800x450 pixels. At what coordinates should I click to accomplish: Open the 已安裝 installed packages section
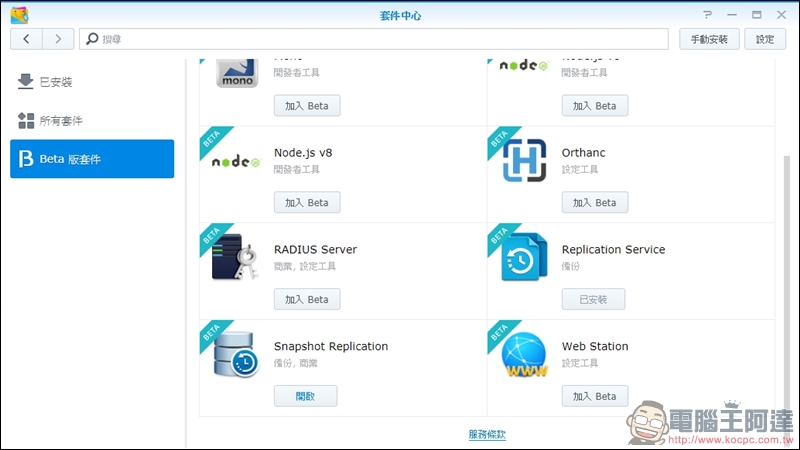[x=92, y=82]
